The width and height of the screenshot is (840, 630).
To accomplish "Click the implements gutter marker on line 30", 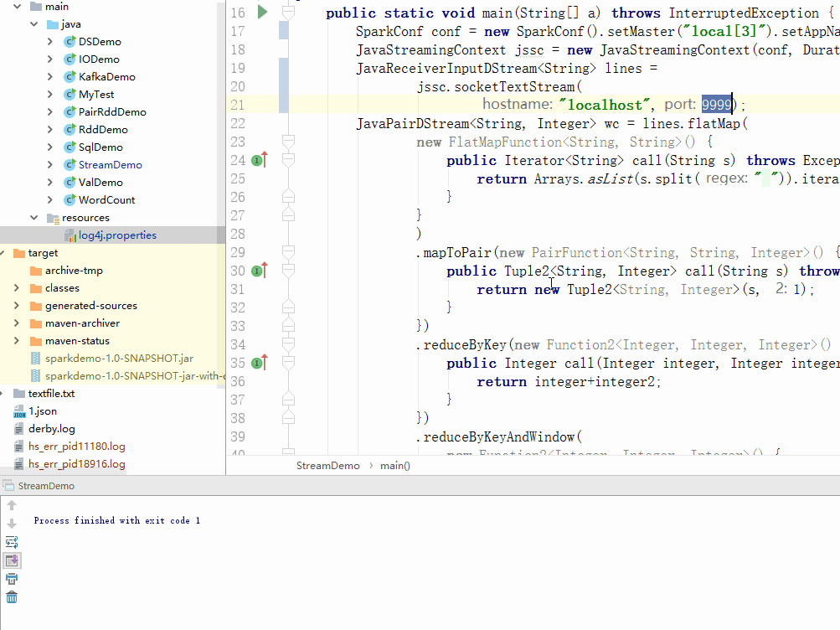I will (x=260, y=271).
